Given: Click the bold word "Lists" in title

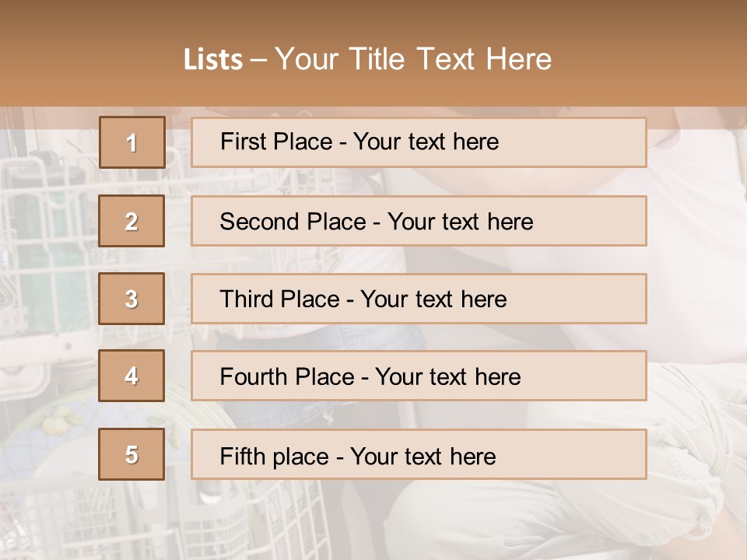Looking at the screenshot, I should click(x=212, y=59).
